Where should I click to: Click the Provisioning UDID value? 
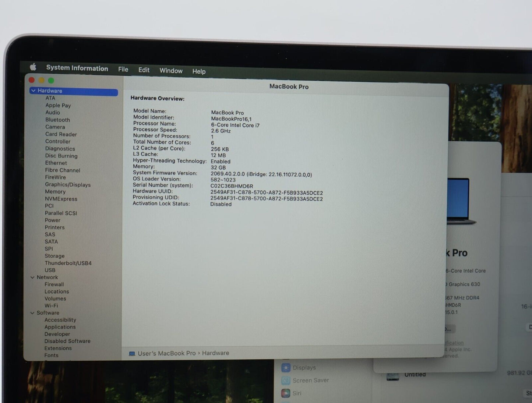[267, 199]
